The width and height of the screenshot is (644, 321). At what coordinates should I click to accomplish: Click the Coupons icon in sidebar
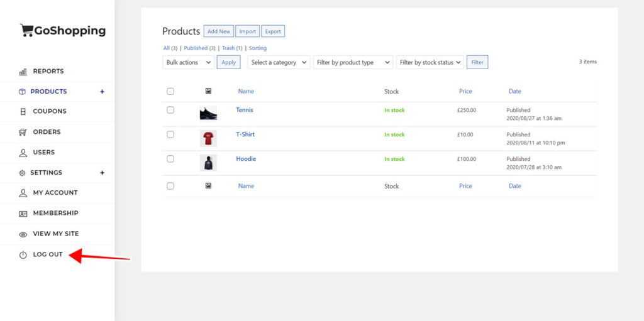[x=23, y=112]
